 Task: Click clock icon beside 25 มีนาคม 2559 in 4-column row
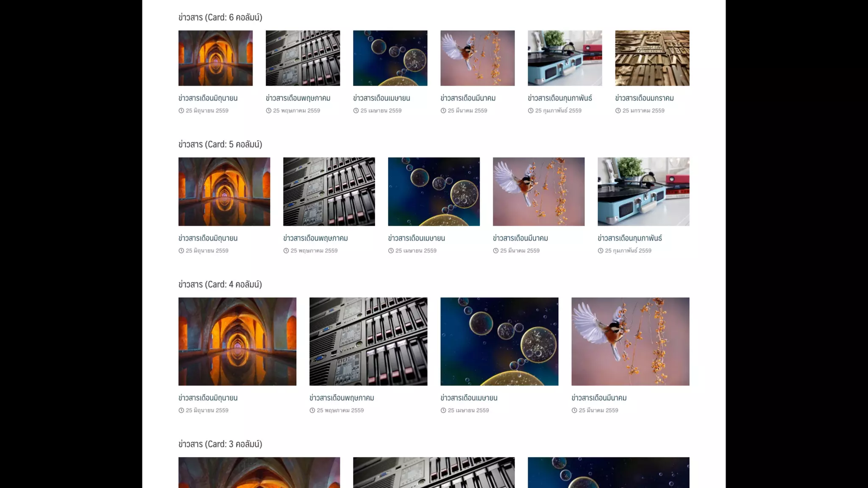tap(574, 410)
